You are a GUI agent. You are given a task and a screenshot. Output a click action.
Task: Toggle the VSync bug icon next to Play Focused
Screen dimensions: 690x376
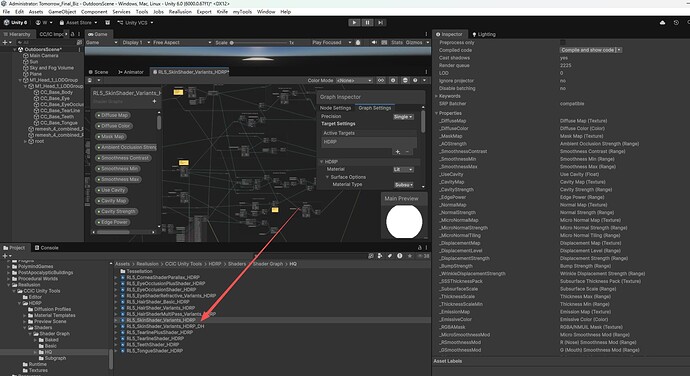point(358,42)
